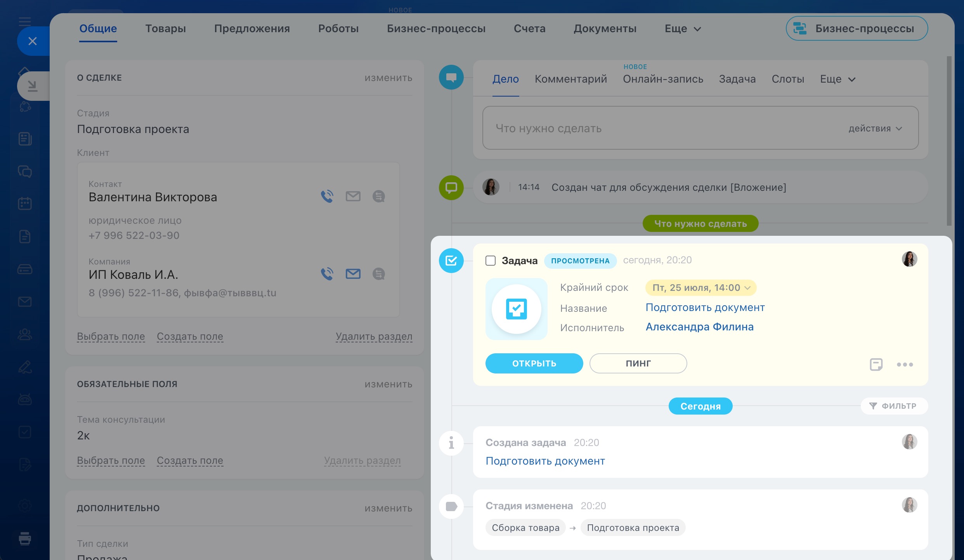Select the Дело activity tab

506,79
